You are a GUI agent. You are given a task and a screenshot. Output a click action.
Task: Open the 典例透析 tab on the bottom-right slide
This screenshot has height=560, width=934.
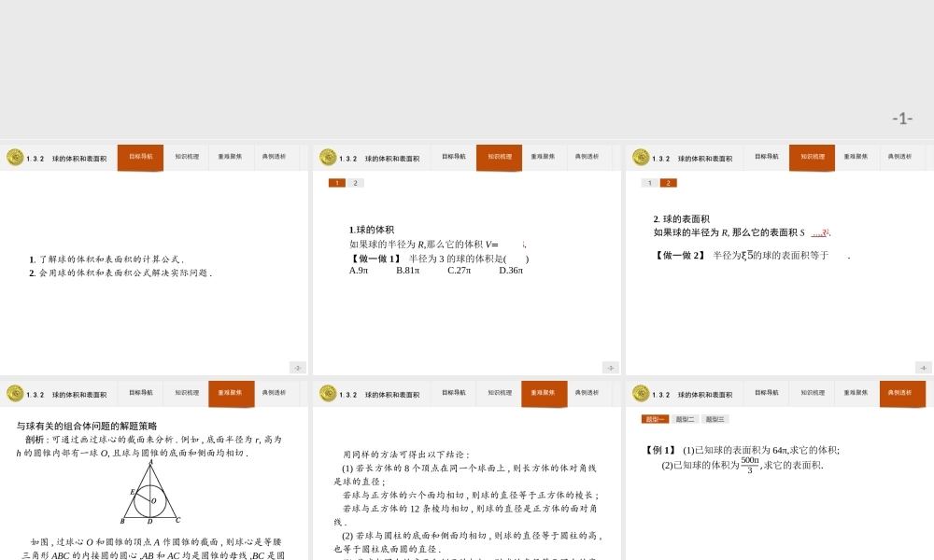tap(901, 393)
